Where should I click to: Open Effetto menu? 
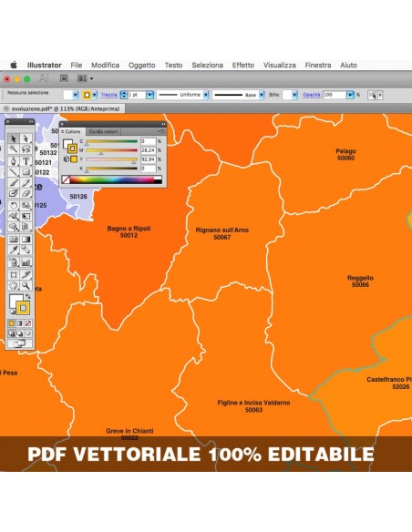pyautogui.click(x=243, y=66)
